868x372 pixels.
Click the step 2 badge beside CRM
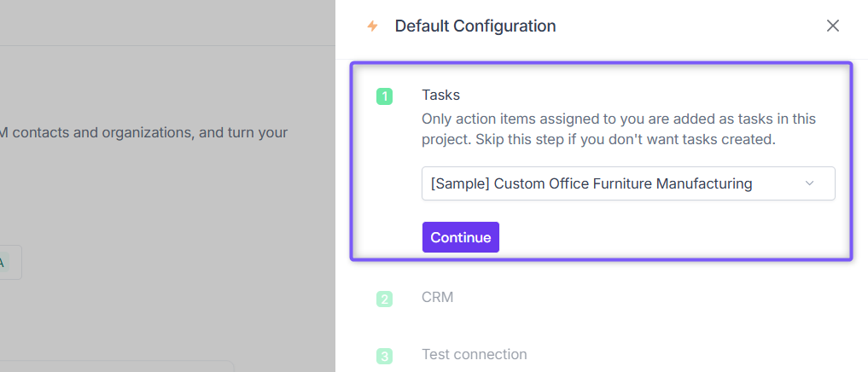[384, 299]
